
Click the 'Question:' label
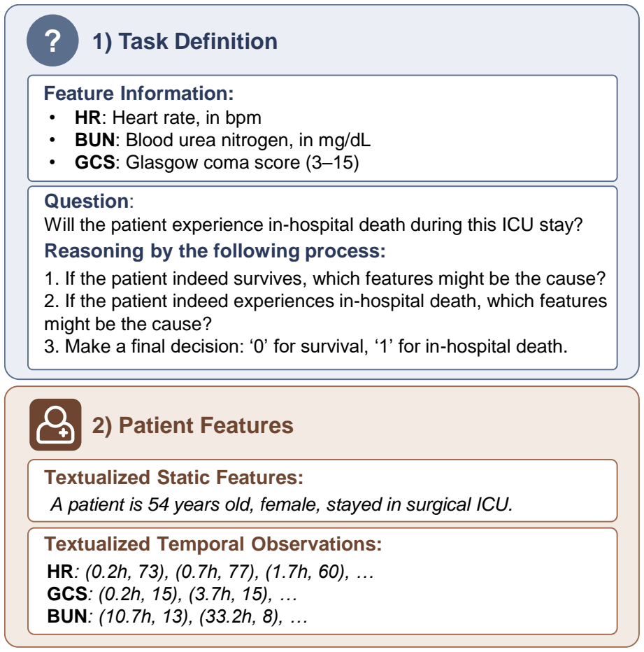tap(89, 201)
